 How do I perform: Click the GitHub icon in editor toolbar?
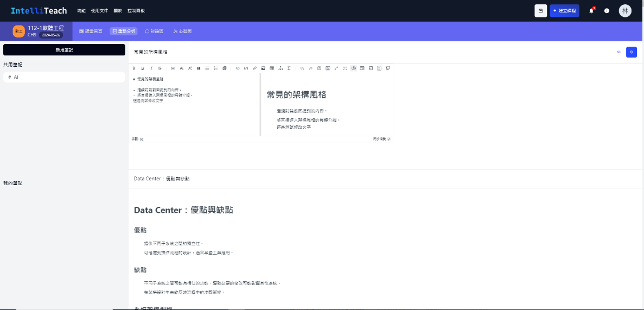tap(388, 68)
